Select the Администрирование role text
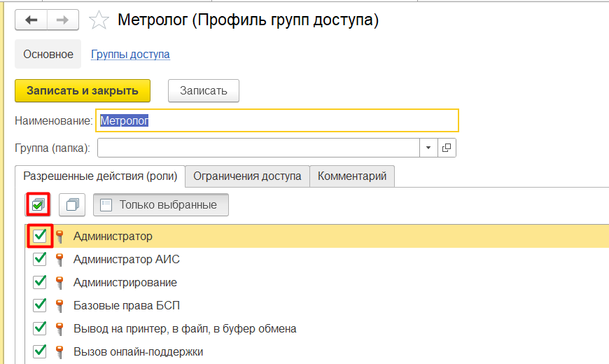This screenshot has width=609, height=364. pyautogui.click(x=125, y=282)
